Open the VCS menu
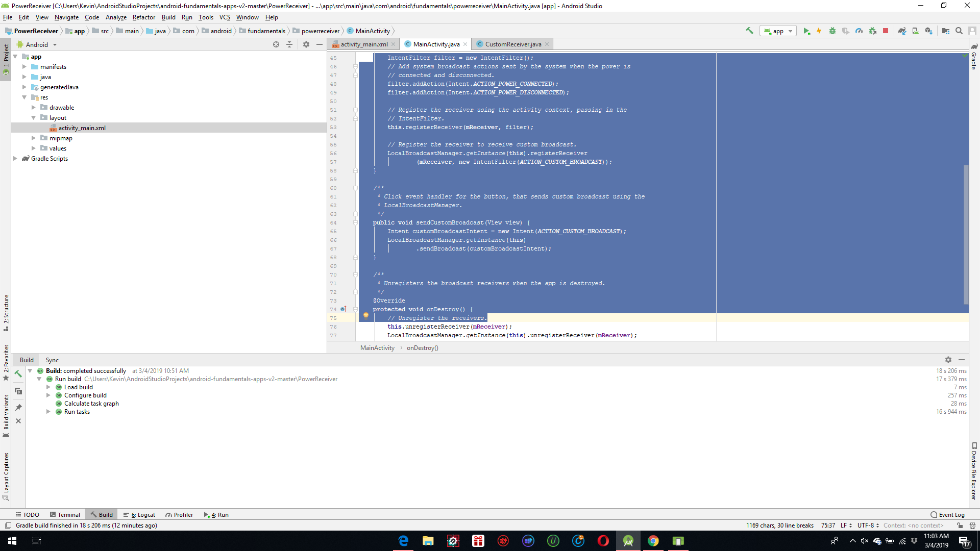This screenshot has width=980, height=551. pyautogui.click(x=225, y=17)
